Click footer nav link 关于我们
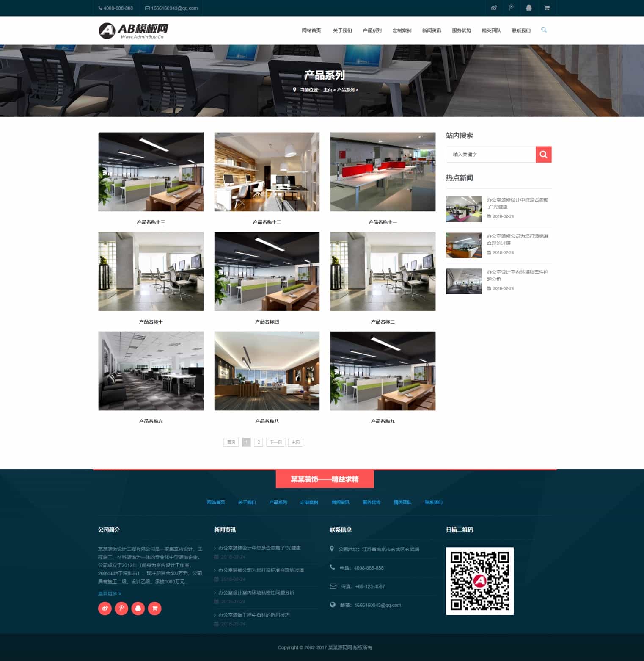Screen dimensions: 644x661 [247, 502]
